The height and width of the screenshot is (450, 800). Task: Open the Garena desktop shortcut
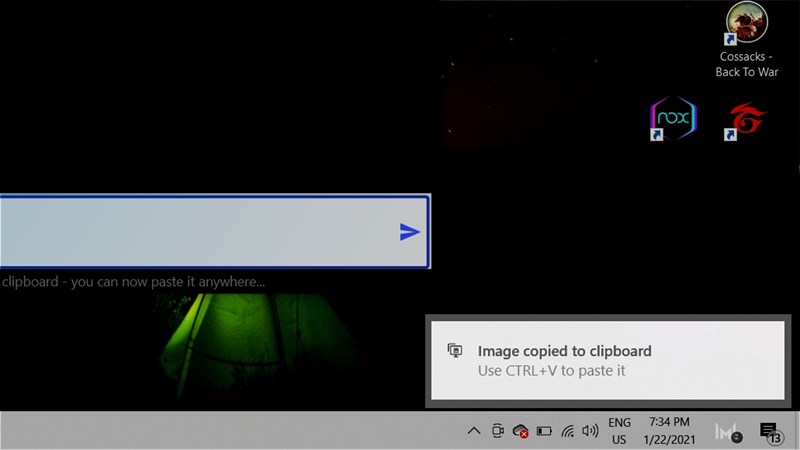tap(746, 120)
